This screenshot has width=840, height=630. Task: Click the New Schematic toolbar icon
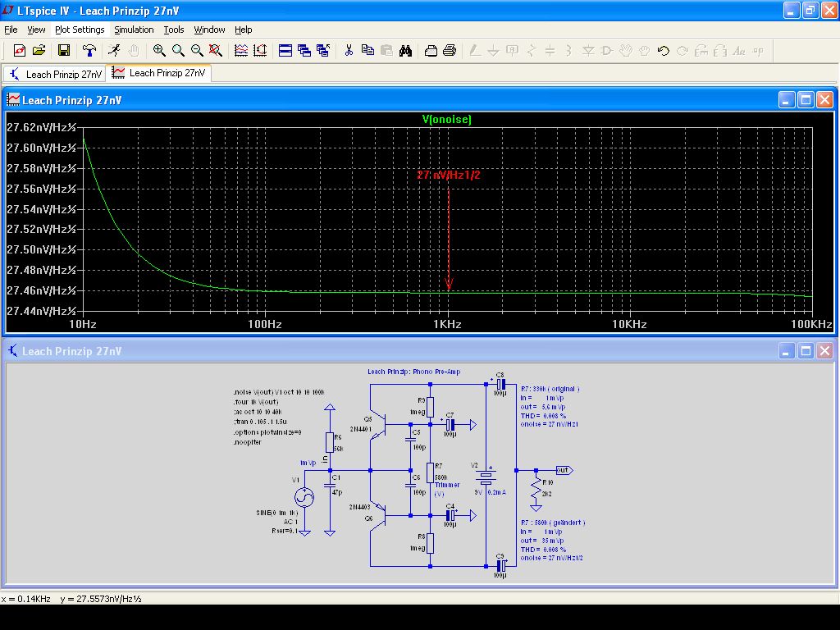pos(20,51)
